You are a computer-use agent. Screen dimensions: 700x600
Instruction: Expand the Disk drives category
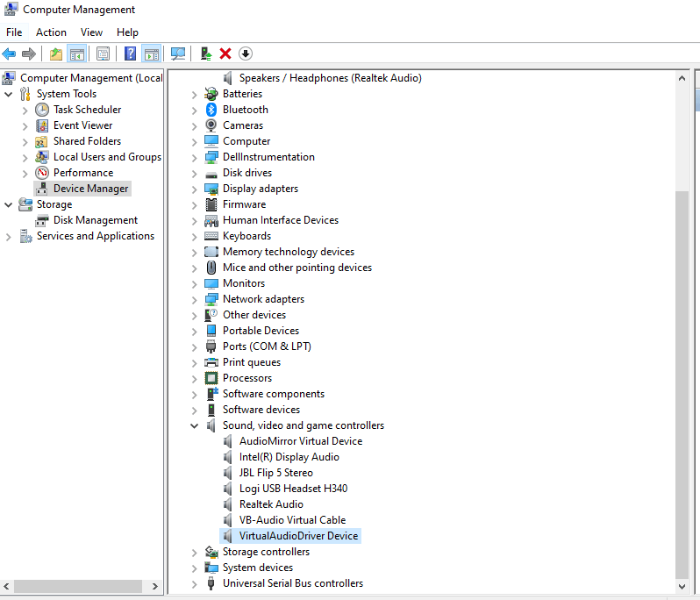(194, 173)
